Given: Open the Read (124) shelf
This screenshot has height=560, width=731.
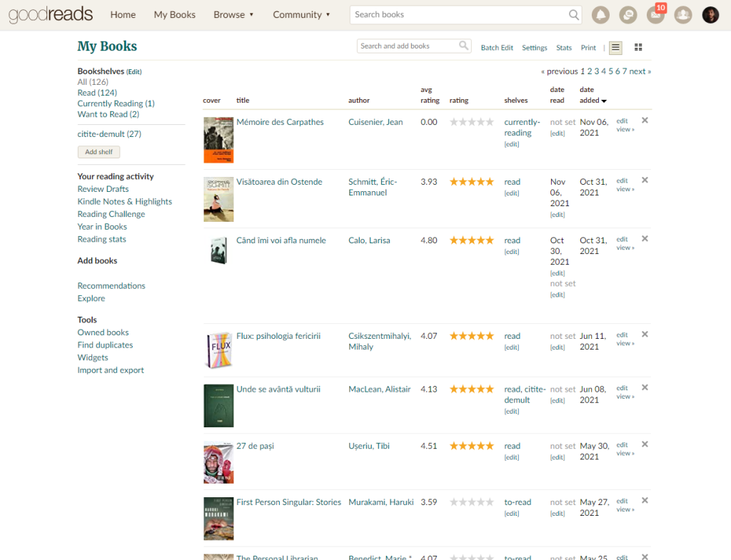Looking at the screenshot, I should (97, 93).
